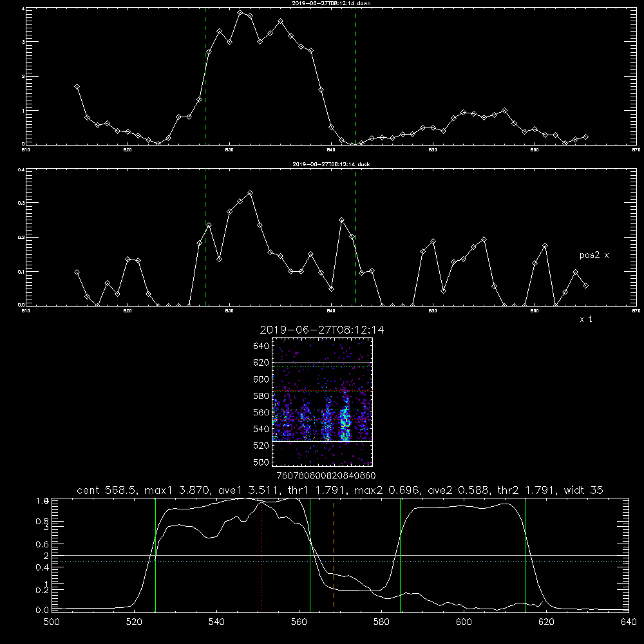Click the '580' y-axis label beside the image
Image resolution: width=644 pixels, height=644 pixels.
tap(261, 396)
